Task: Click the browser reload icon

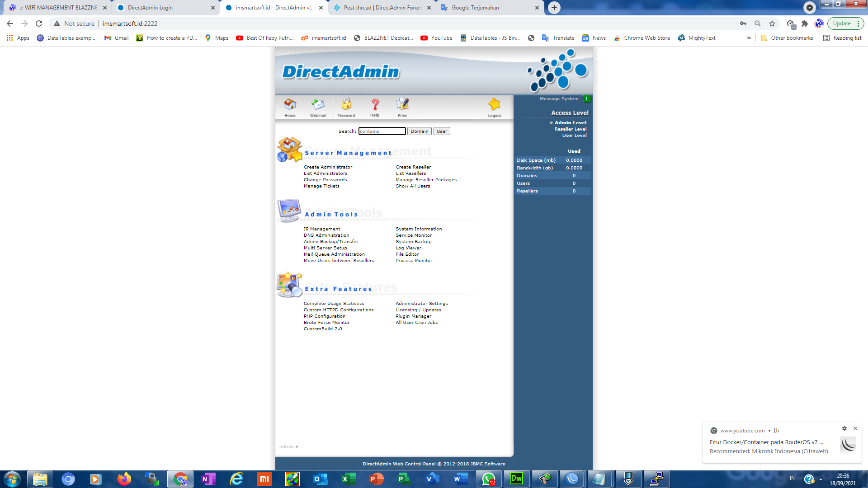Action: click(39, 23)
